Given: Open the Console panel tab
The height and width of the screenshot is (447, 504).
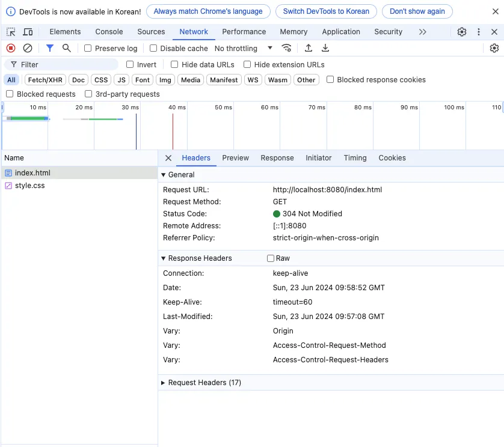Looking at the screenshot, I should click(109, 32).
